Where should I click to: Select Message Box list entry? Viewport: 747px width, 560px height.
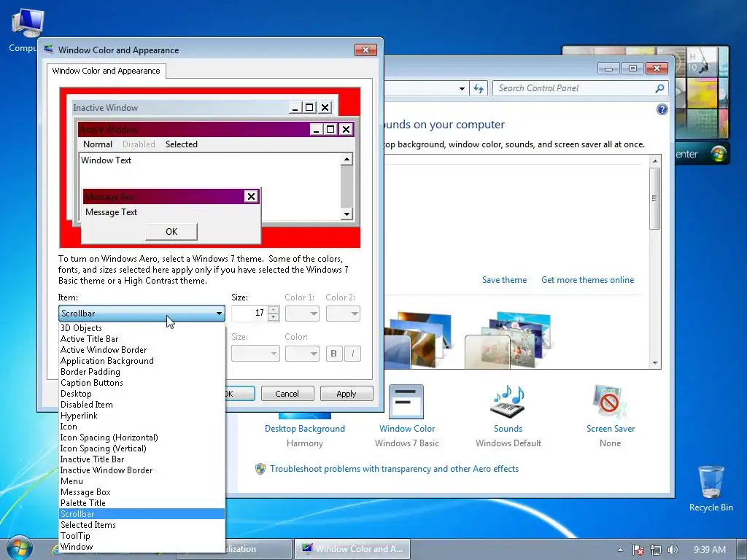[142, 492]
